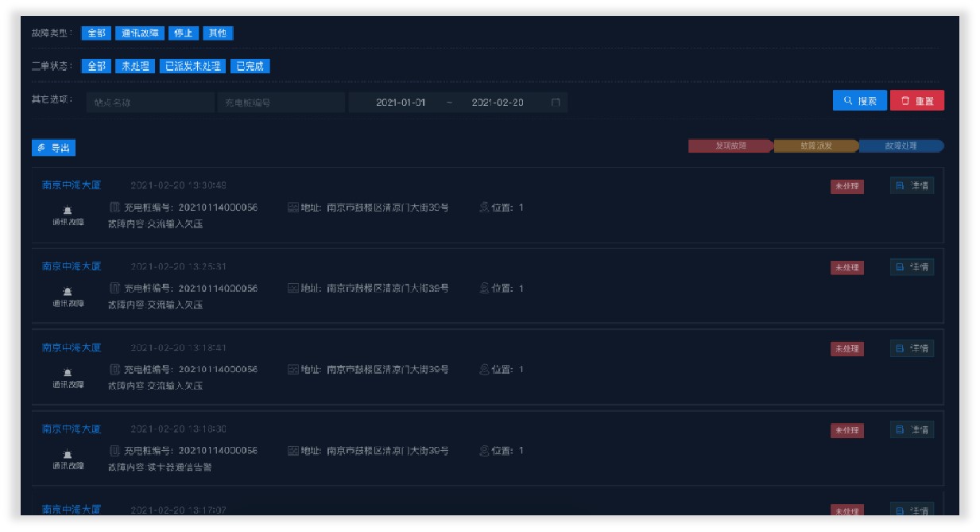Image resolution: width=980 pixels, height=532 pixels.
Task: Click the red 重置 reset button
Action: pos(916,101)
